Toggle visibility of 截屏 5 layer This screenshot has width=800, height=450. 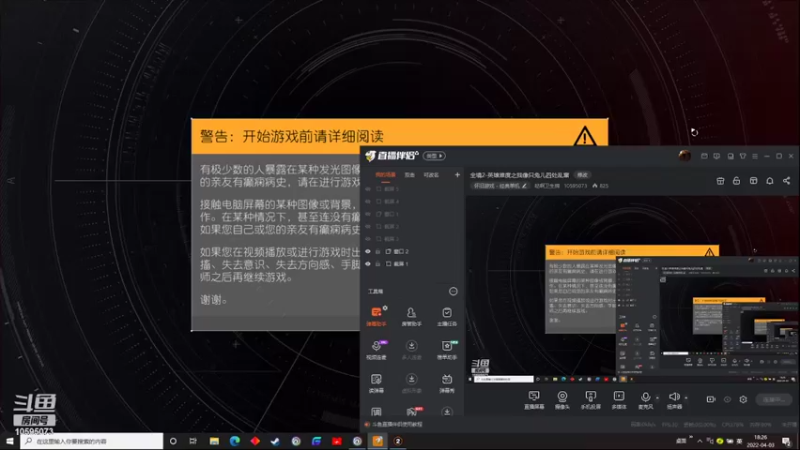[x=368, y=189]
